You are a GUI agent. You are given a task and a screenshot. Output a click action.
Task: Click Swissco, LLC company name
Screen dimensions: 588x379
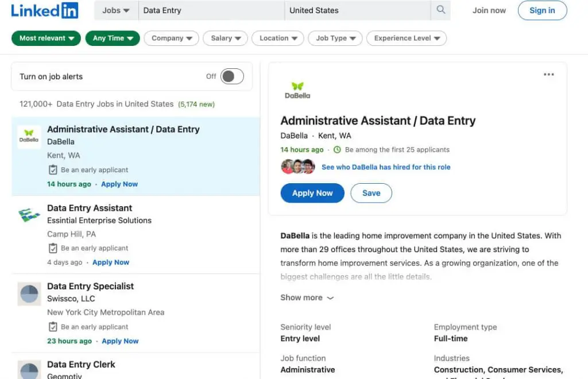click(71, 299)
